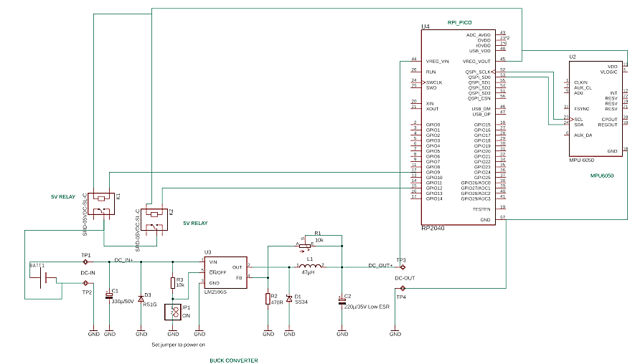Click the VREG_VIN pin label
This screenshot has width=635, height=364.
click(438, 62)
